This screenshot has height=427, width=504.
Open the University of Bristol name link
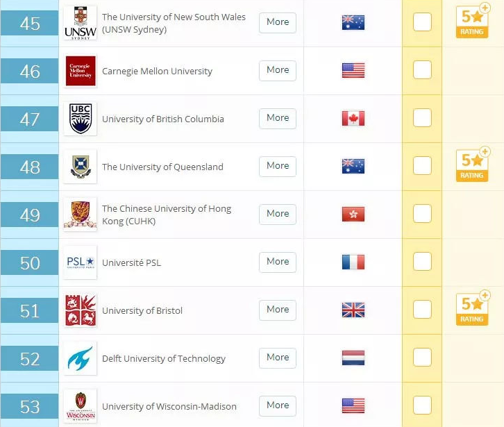[x=142, y=310]
